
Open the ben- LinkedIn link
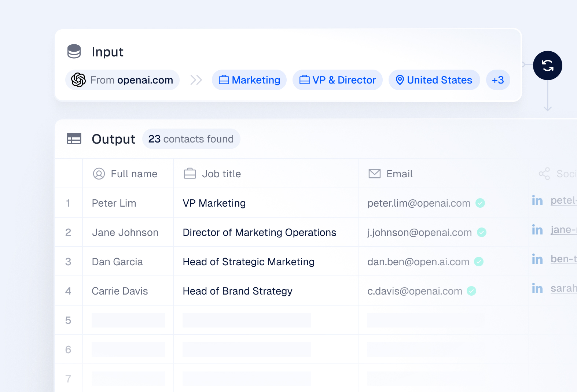[x=564, y=259]
